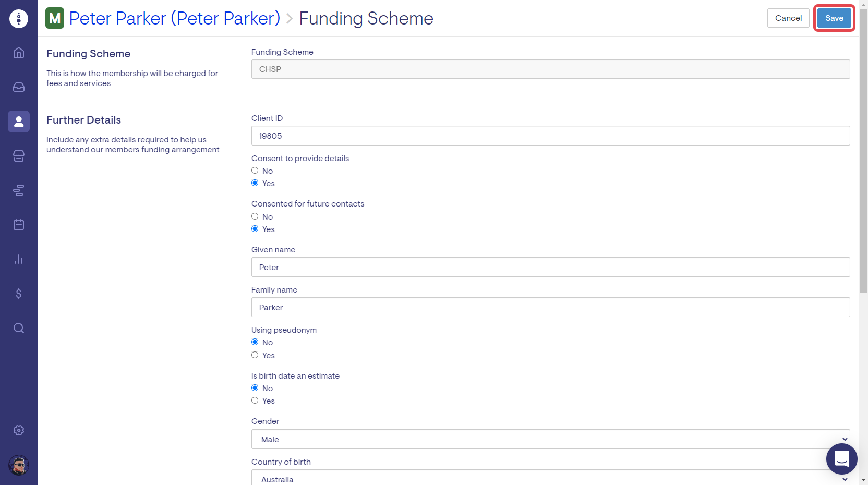Open the bar chart reports icon
Viewport: 868px width, 485px height.
pos(19,259)
